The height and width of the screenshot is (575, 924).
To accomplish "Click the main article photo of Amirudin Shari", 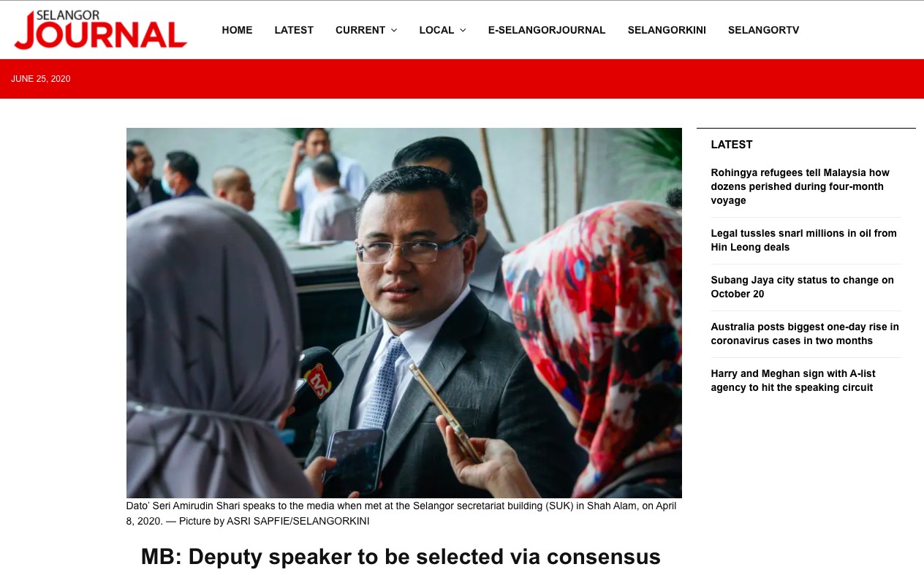I will [404, 313].
